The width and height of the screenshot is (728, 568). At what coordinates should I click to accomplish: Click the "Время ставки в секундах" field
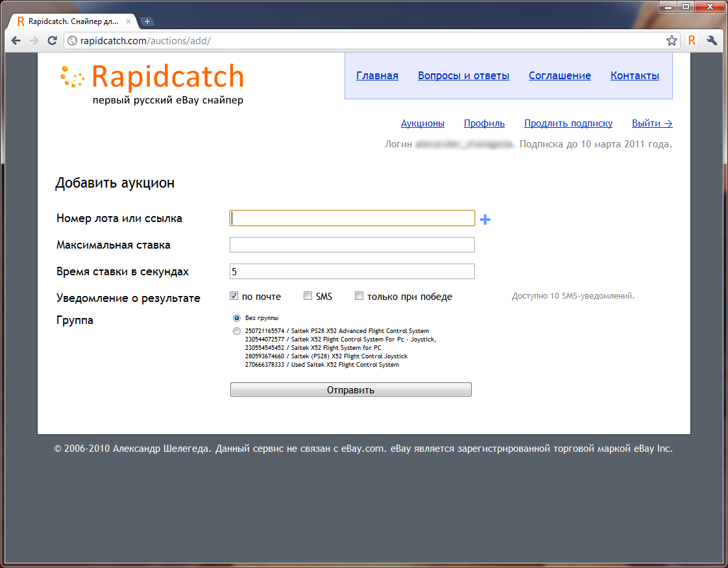352,271
